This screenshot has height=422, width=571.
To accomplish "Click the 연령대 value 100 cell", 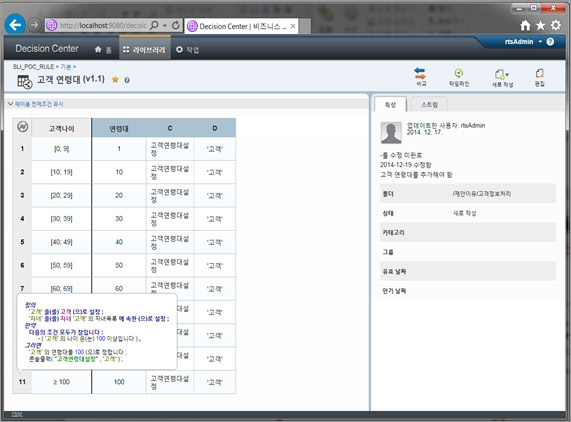I will tap(119, 382).
